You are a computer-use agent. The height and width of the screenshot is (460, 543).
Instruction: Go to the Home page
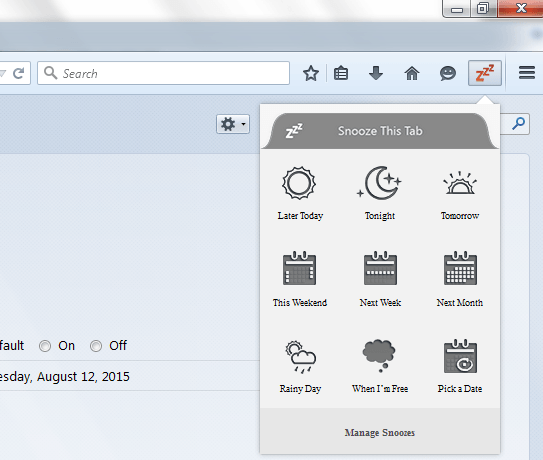412,73
